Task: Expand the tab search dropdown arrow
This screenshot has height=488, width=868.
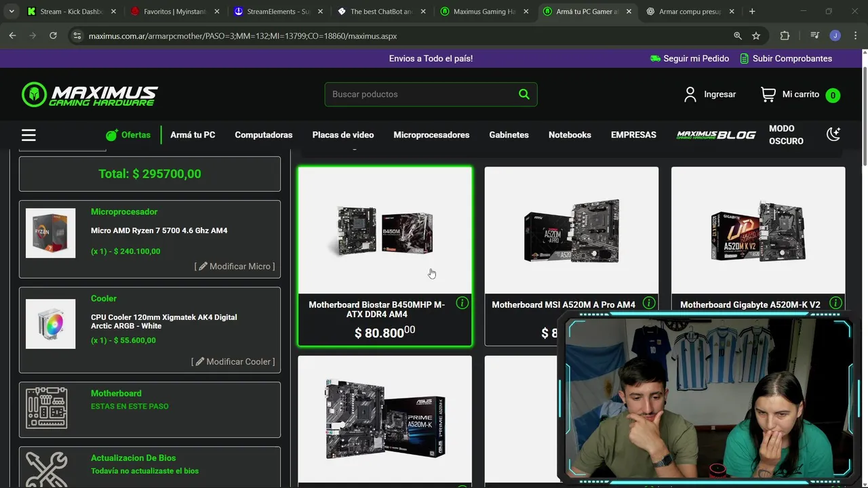Action: [x=12, y=12]
